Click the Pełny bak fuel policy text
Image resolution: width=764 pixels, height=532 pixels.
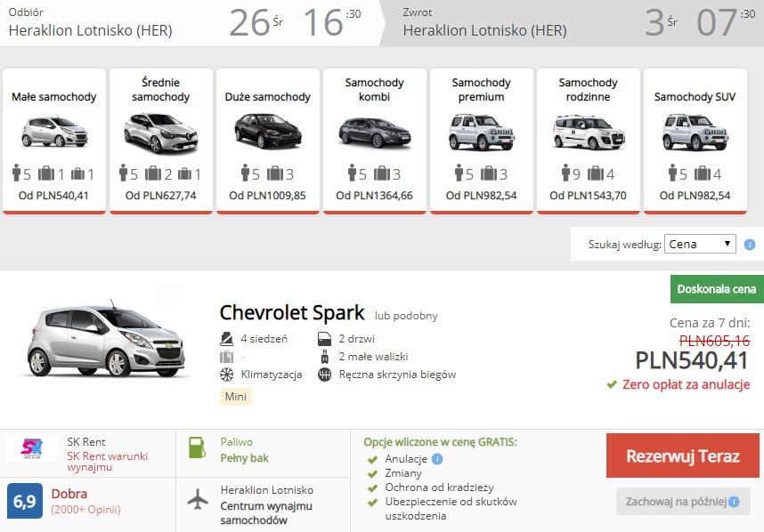245,458
